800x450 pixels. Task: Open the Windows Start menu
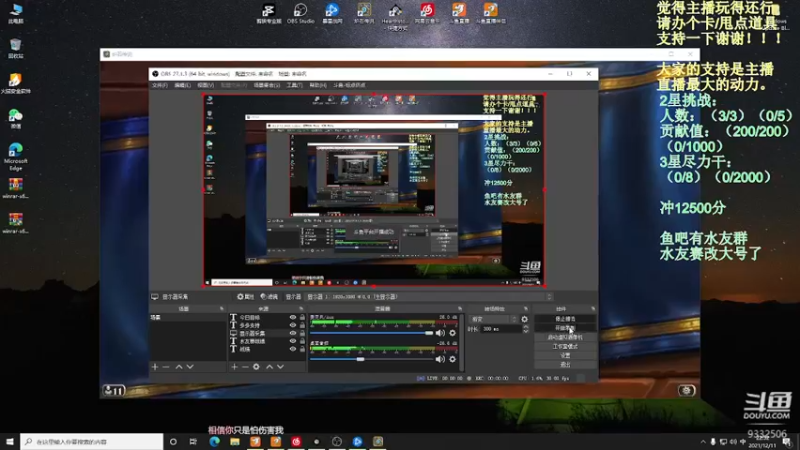click(10, 442)
